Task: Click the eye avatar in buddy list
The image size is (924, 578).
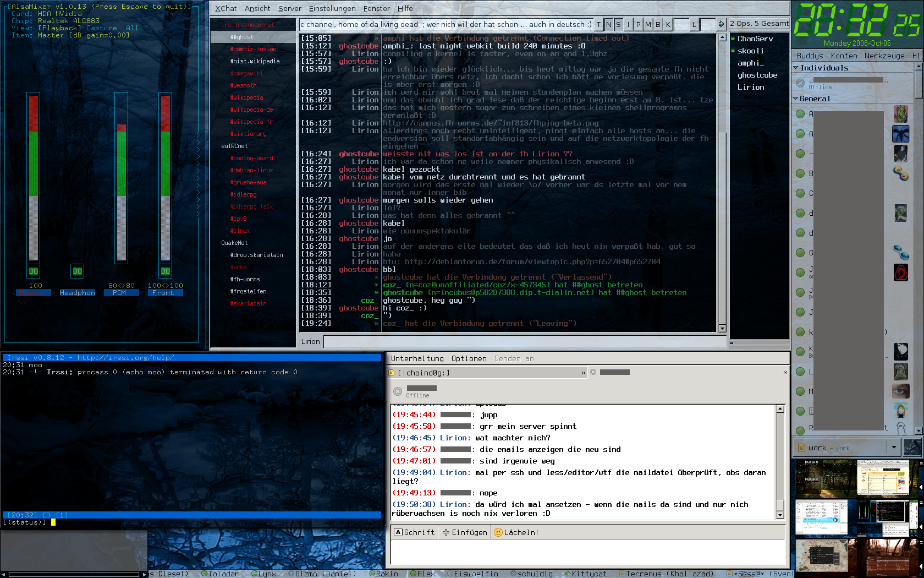Action: click(x=900, y=391)
